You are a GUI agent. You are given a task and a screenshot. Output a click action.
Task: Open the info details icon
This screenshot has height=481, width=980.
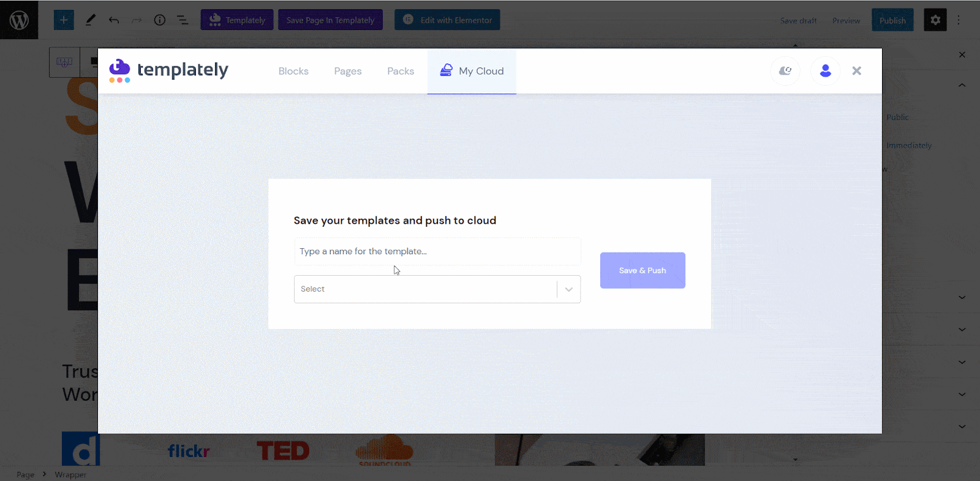click(160, 20)
